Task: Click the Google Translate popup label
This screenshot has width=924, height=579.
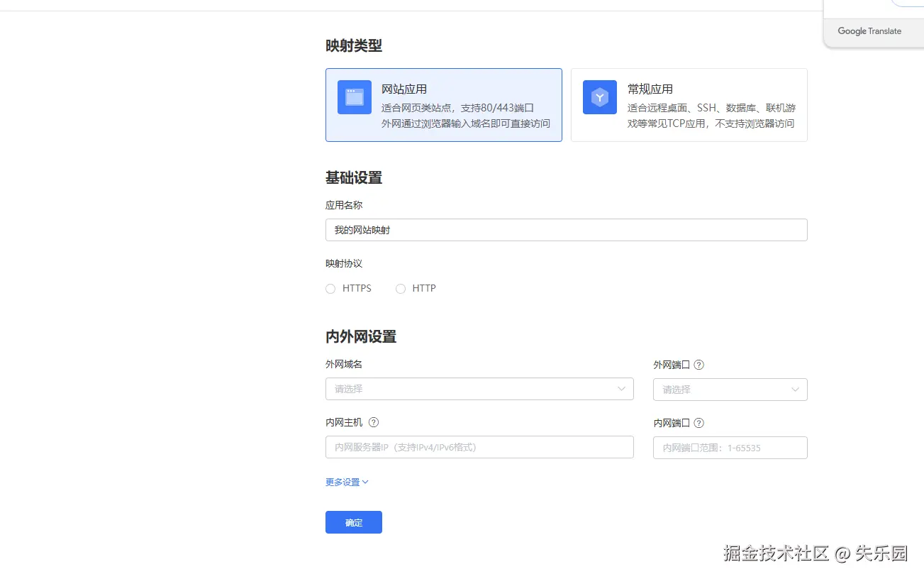Action: click(869, 31)
